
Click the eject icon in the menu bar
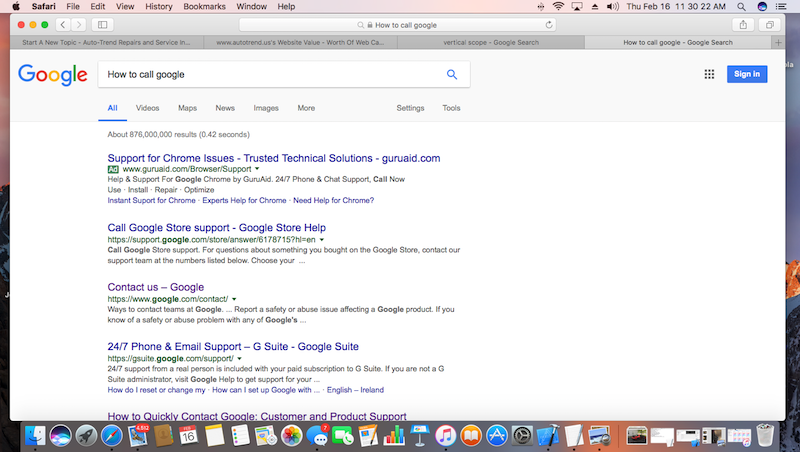[x=595, y=7]
